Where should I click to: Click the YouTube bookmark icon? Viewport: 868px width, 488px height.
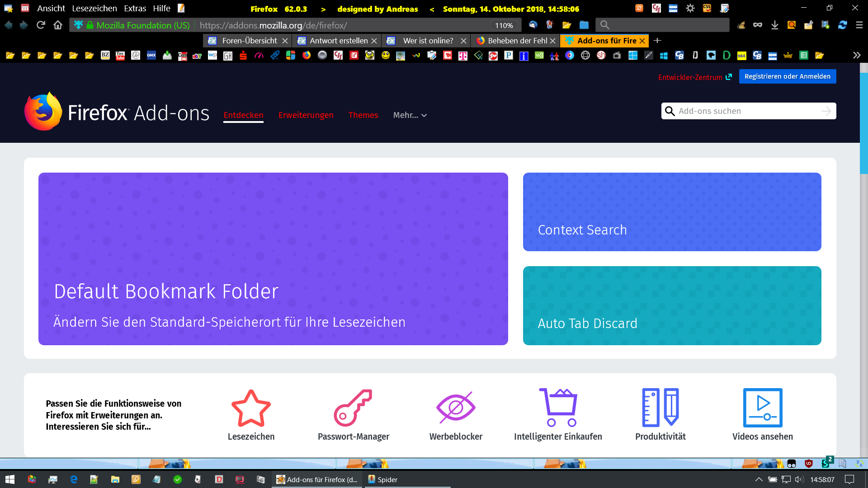coord(120,56)
